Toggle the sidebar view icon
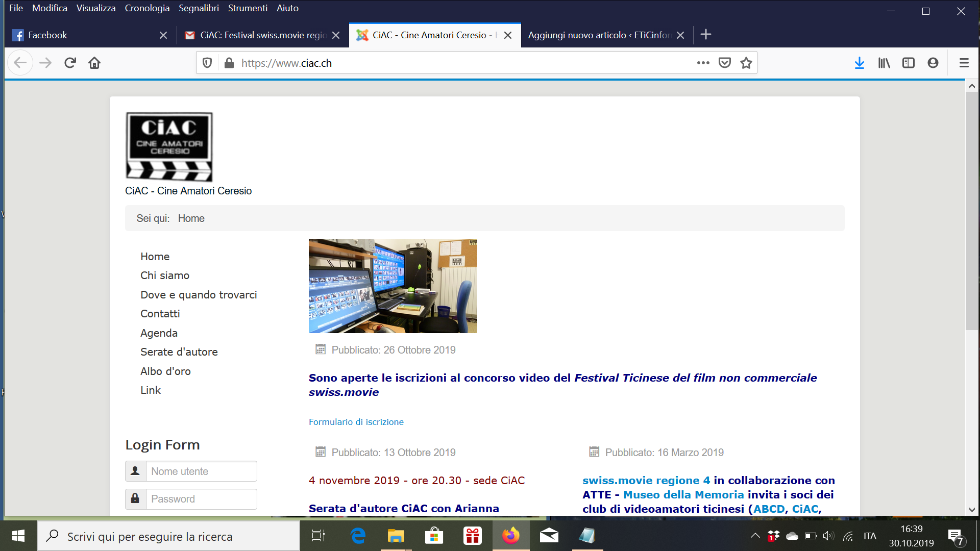 point(909,63)
